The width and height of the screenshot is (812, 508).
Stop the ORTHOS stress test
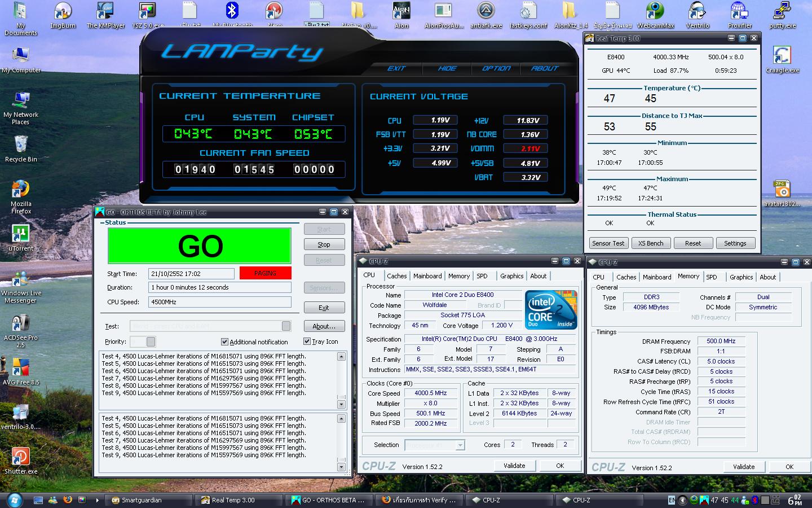pyautogui.click(x=324, y=244)
